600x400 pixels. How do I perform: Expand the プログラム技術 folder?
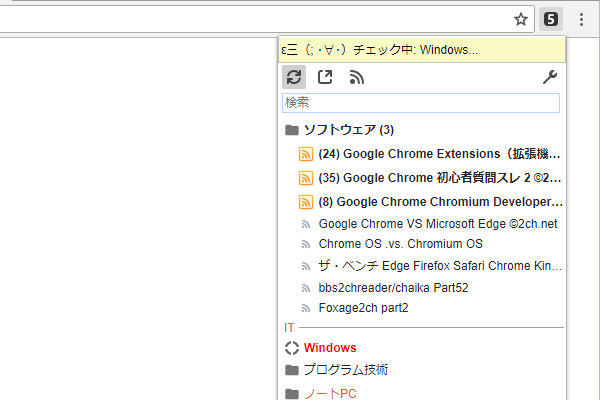[346, 370]
